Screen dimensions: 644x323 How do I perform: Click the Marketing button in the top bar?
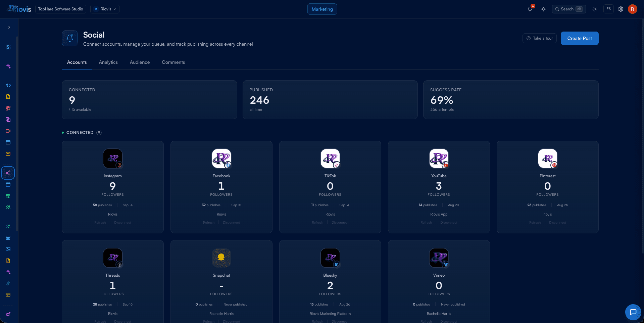322,9
